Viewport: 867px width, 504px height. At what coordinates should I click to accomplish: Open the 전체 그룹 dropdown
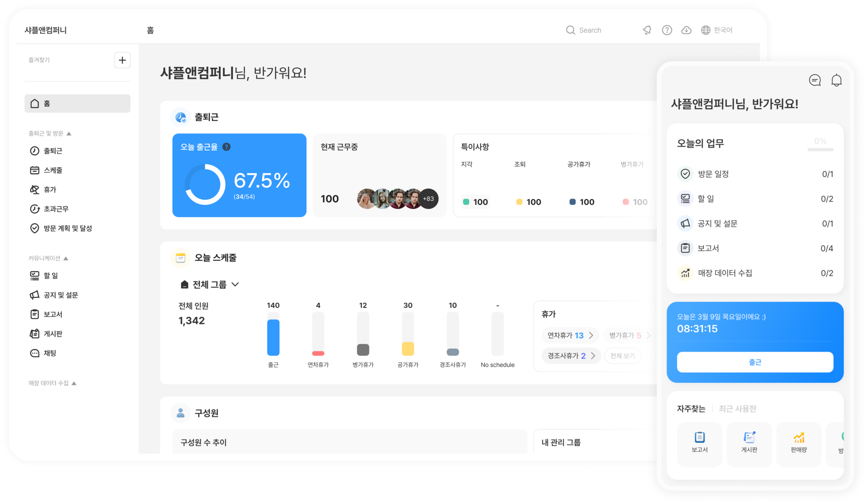pos(210,285)
